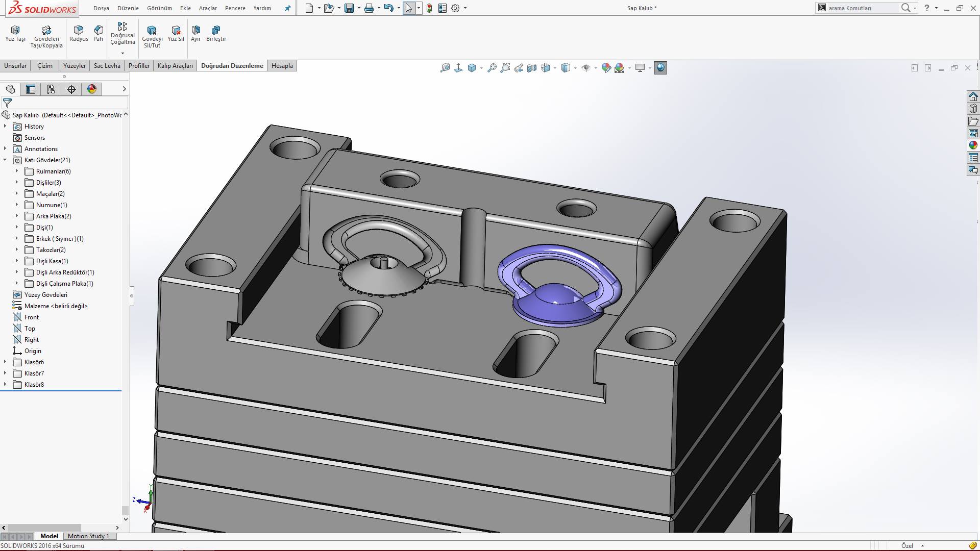980x551 pixels.
Task: Open the Save button dropdown arrow
Action: tap(359, 8)
